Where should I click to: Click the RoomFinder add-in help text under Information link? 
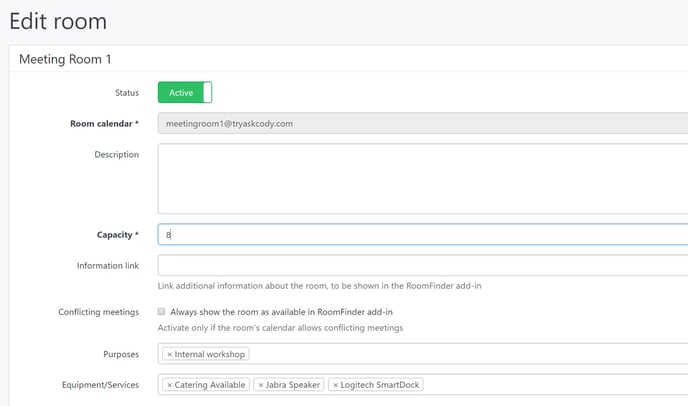tap(319, 286)
